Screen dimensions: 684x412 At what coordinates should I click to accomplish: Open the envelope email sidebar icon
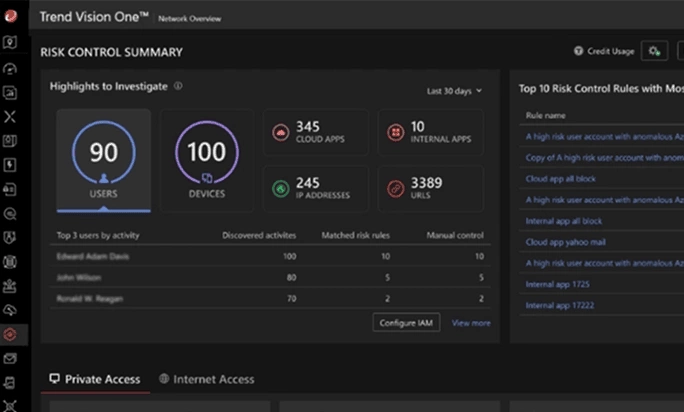(10, 359)
